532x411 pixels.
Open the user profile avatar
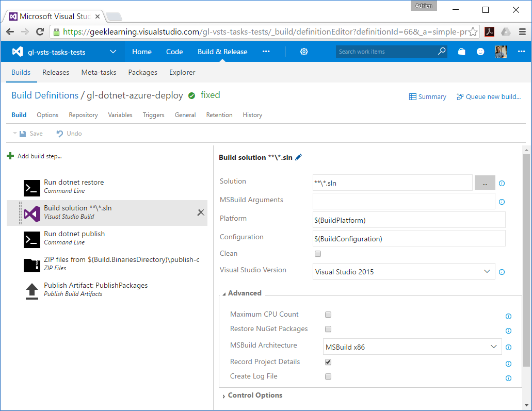(x=501, y=52)
